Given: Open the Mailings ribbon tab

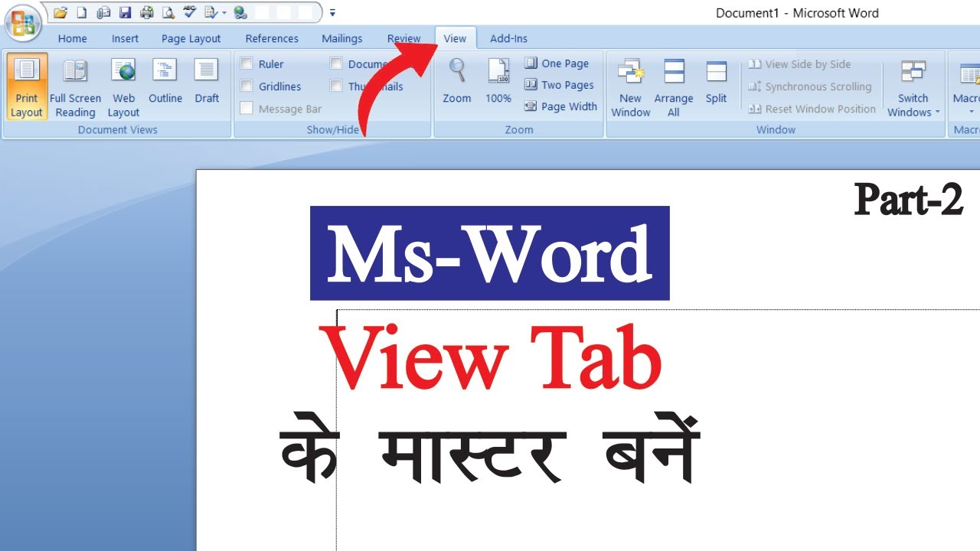Looking at the screenshot, I should pos(342,38).
